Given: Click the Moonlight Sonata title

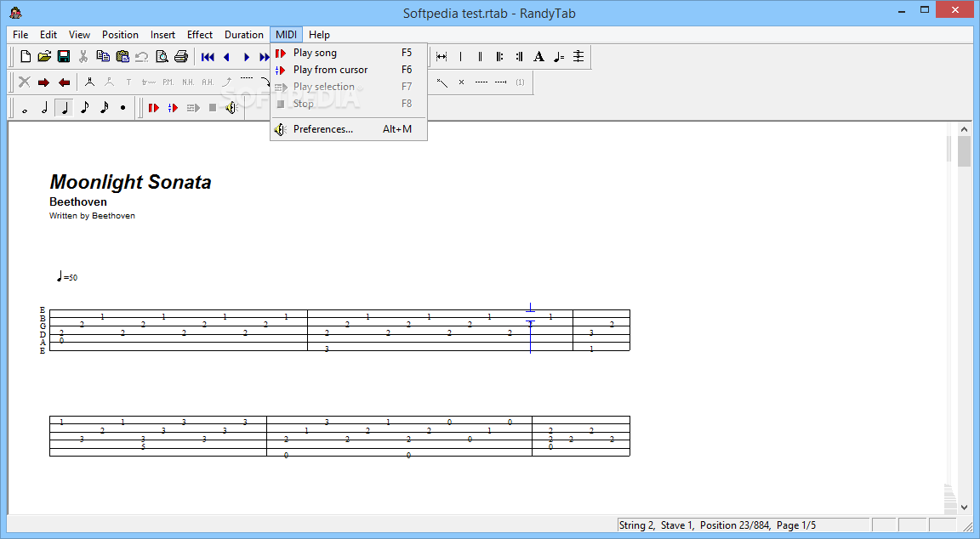Looking at the screenshot, I should click(x=131, y=182).
